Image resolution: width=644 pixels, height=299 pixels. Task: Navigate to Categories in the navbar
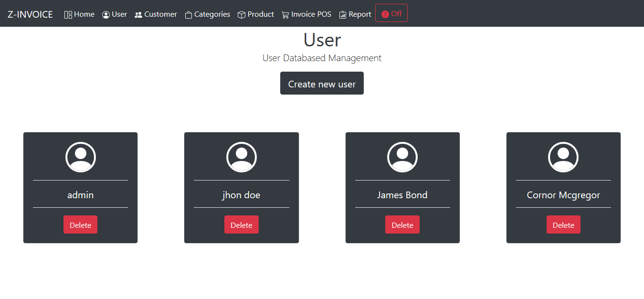207,14
